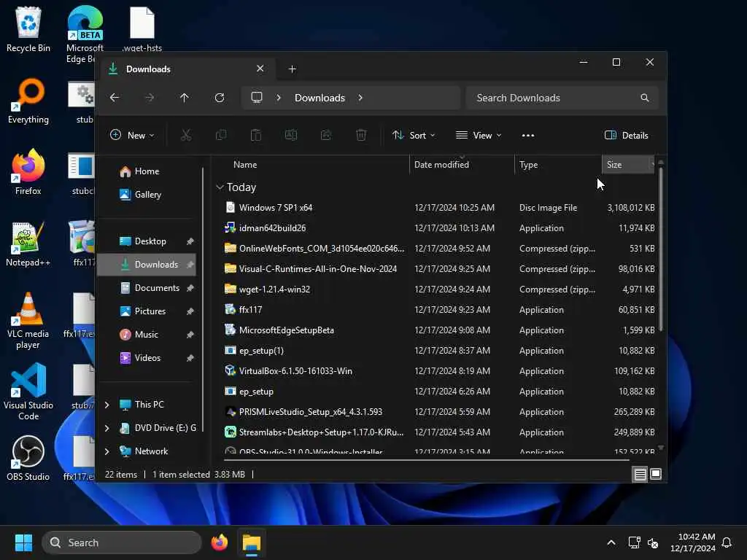
Task: Click the Share toolbar icon
Action: click(x=326, y=135)
